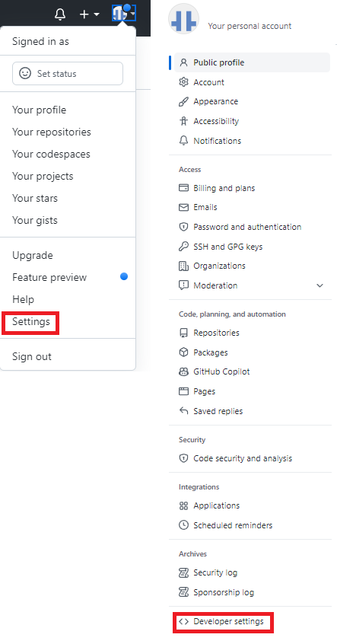Choose Sign out from the menu

pos(32,356)
